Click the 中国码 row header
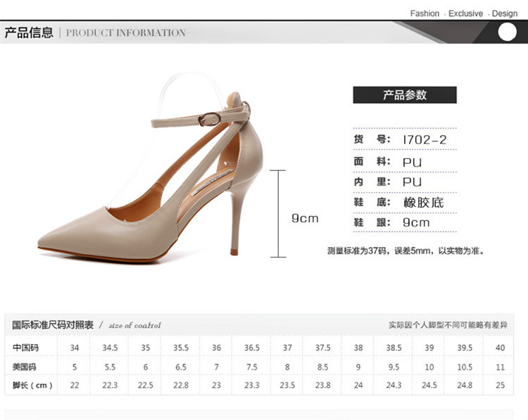The image size is (528, 420). pyautogui.click(x=25, y=348)
